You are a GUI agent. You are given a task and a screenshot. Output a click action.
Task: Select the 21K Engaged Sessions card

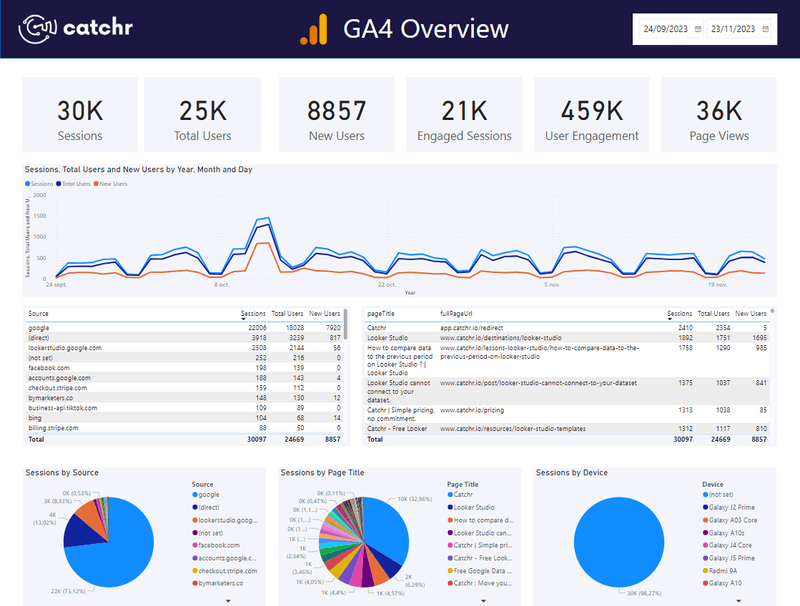(464, 115)
